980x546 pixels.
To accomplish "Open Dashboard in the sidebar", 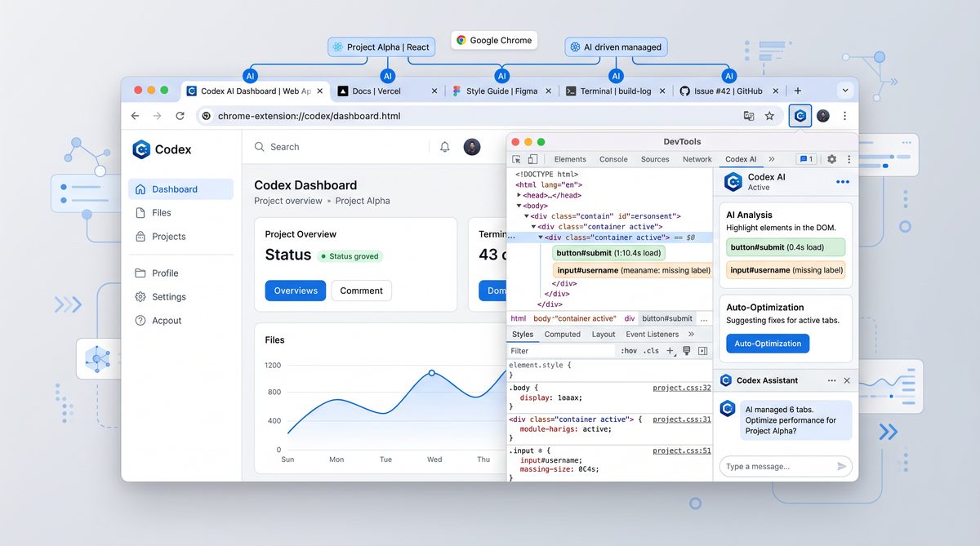I will coord(180,189).
